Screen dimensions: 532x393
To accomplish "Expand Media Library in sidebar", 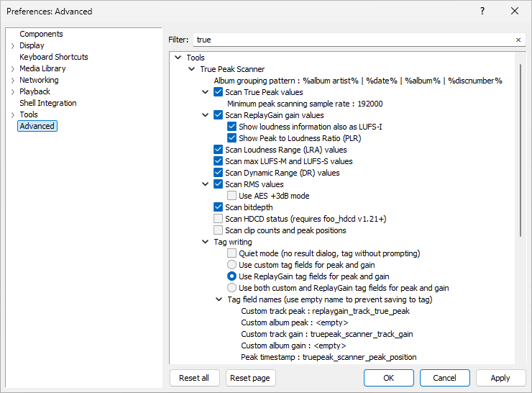I will (x=12, y=69).
